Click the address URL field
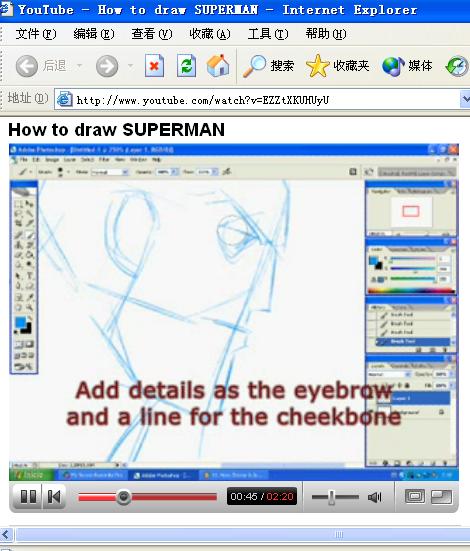This screenshot has height=551, width=470. (x=262, y=99)
